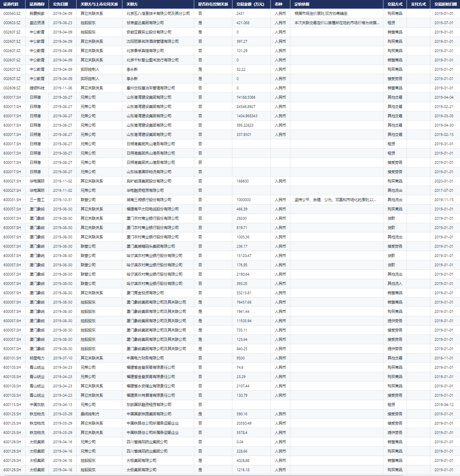
Task: Click announcement date 2019-10-31
Action: pos(63,200)
